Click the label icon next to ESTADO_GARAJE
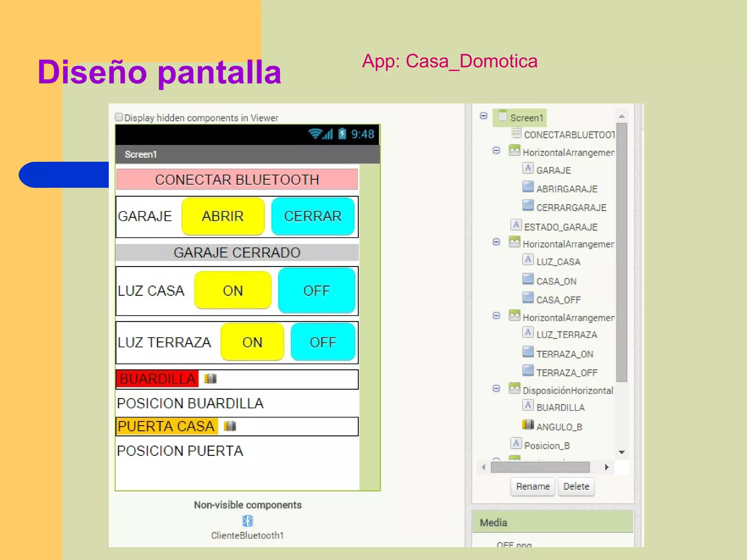This screenshot has height=560, width=747. 516,225
